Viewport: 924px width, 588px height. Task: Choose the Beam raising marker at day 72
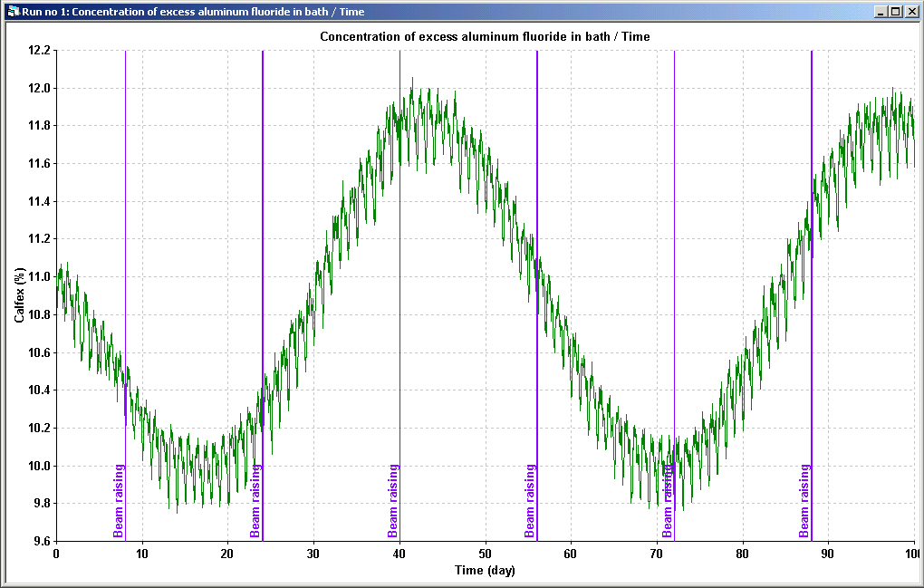tap(668, 501)
